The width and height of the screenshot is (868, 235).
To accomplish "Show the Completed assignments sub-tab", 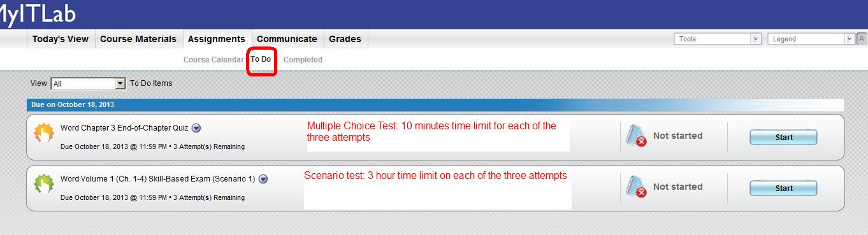I will point(303,60).
